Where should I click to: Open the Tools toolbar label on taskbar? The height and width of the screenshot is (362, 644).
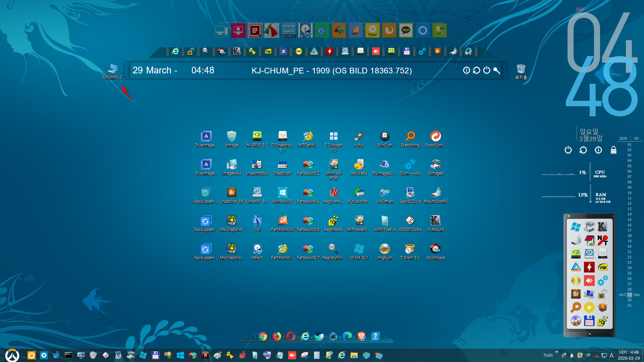pyautogui.click(x=548, y=355)
